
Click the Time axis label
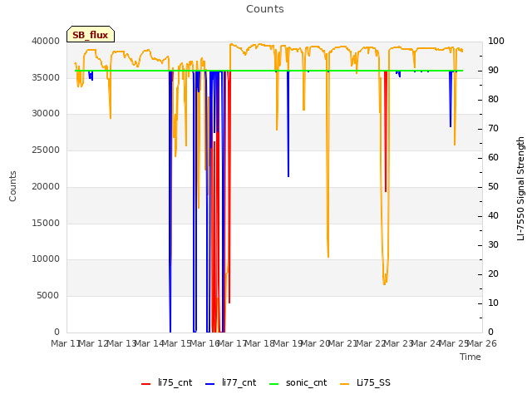click(470, 357)
